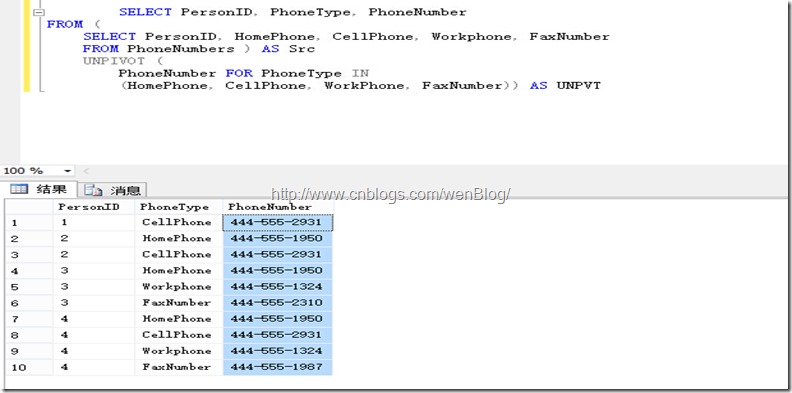Select 444-555-2931 in result row 3
The height and width of the screenshot is (393, 792).
[278, 255]
